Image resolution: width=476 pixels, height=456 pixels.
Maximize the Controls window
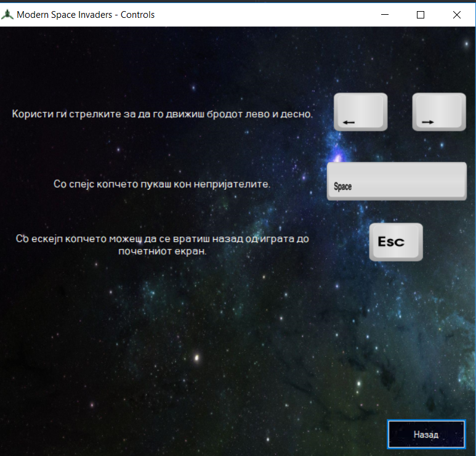pos(421,15)
